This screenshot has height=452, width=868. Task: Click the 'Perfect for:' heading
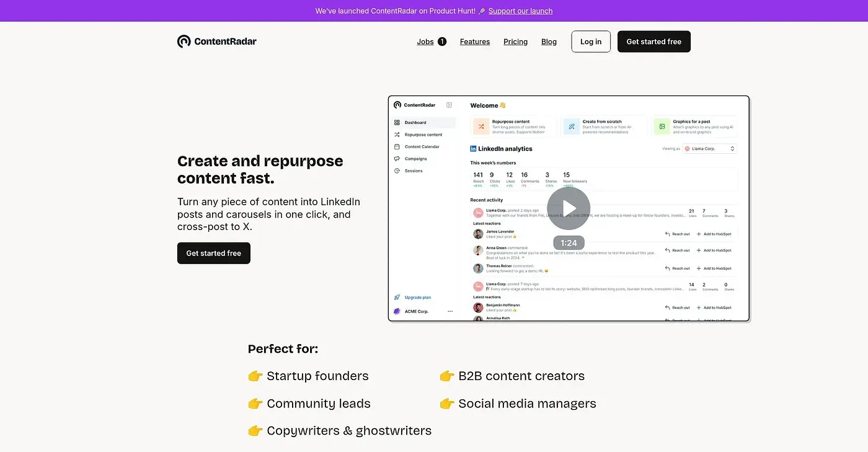tap(283, 349)
